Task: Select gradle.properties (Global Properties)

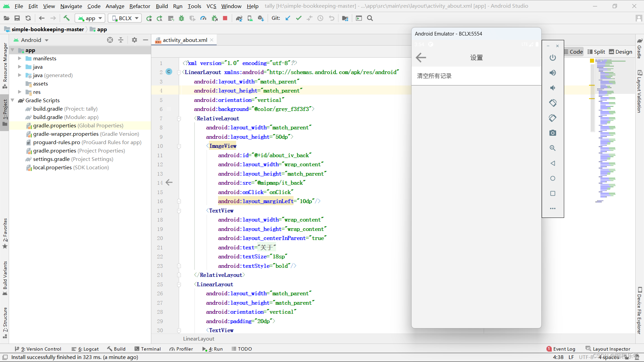Action: point(78,126)
